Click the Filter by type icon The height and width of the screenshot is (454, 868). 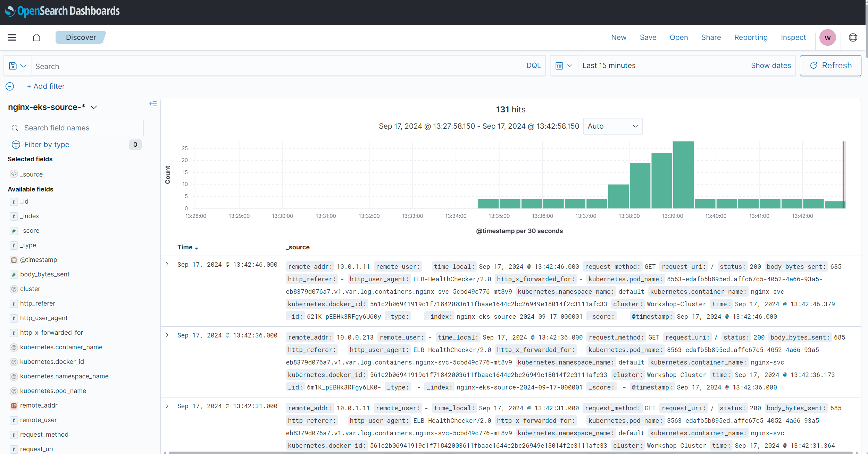tap(16, 145)
